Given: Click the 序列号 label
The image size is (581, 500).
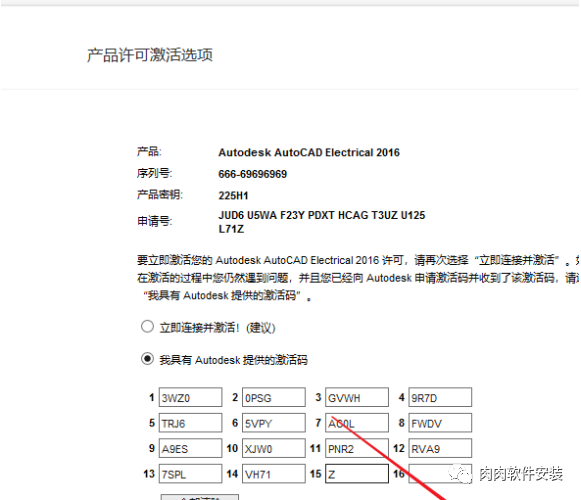Looking at the screenshot, I should click(x=155, y=173).
